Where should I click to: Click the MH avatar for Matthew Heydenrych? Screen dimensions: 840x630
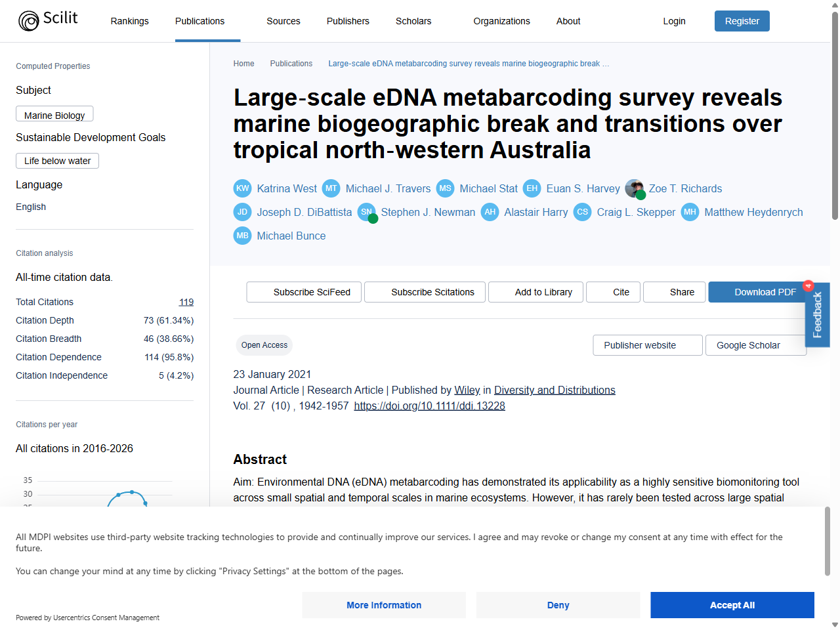[x=690, y=212]
